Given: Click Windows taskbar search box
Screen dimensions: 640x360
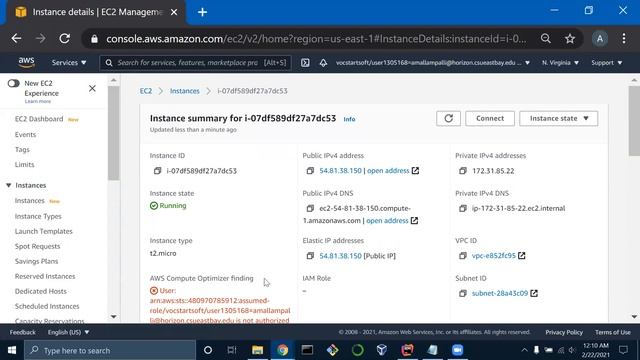Looking at the screenshot, I should [110, 350].
